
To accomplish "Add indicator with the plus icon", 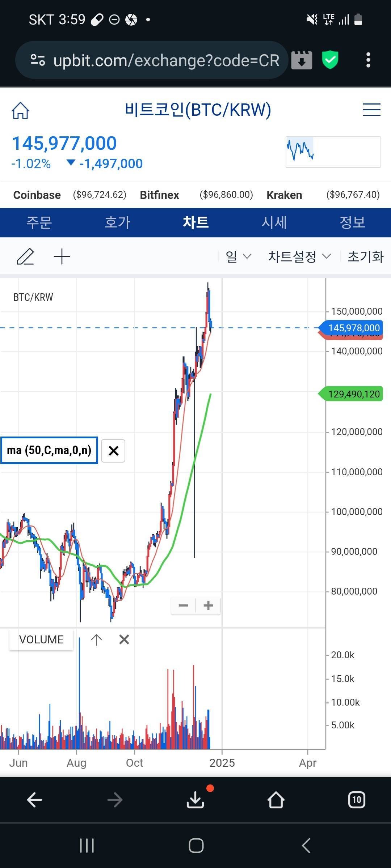I will [62, 256].
